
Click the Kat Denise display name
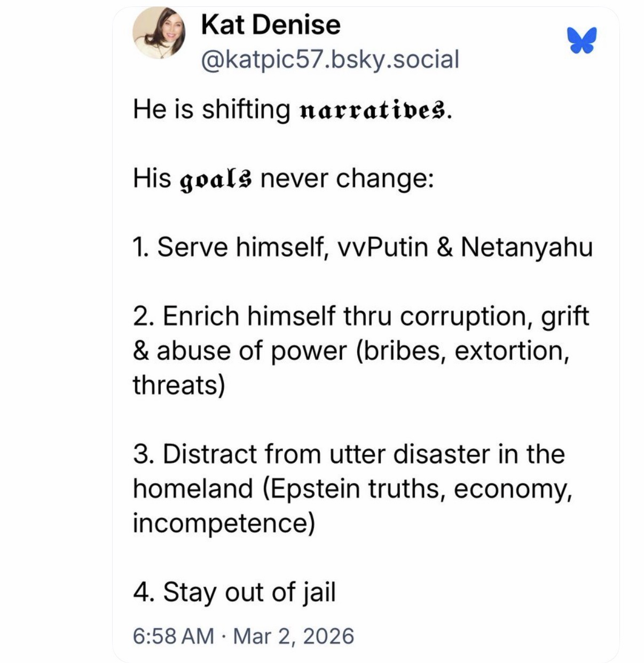click(x=270, y=25)
